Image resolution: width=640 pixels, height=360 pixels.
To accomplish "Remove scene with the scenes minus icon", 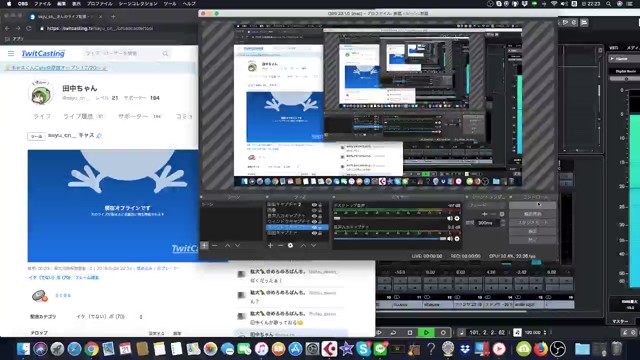I will click(215, 245).
